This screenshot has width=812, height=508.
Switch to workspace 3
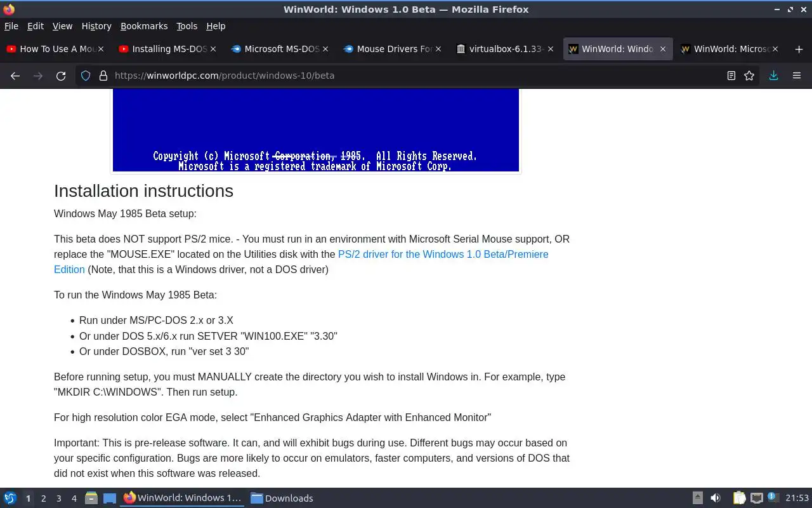pos(58,498)
